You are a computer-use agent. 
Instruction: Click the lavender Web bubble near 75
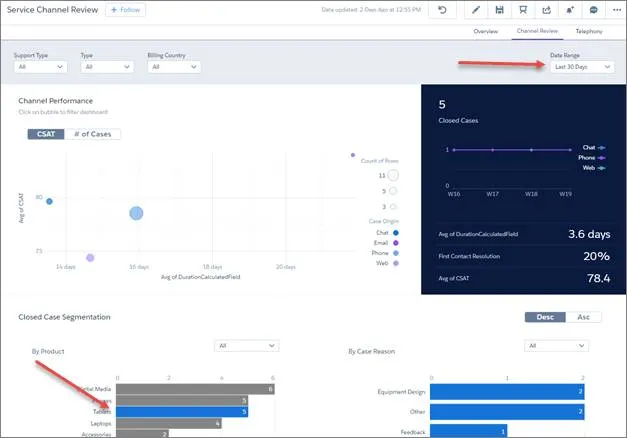tap(90, 258)
